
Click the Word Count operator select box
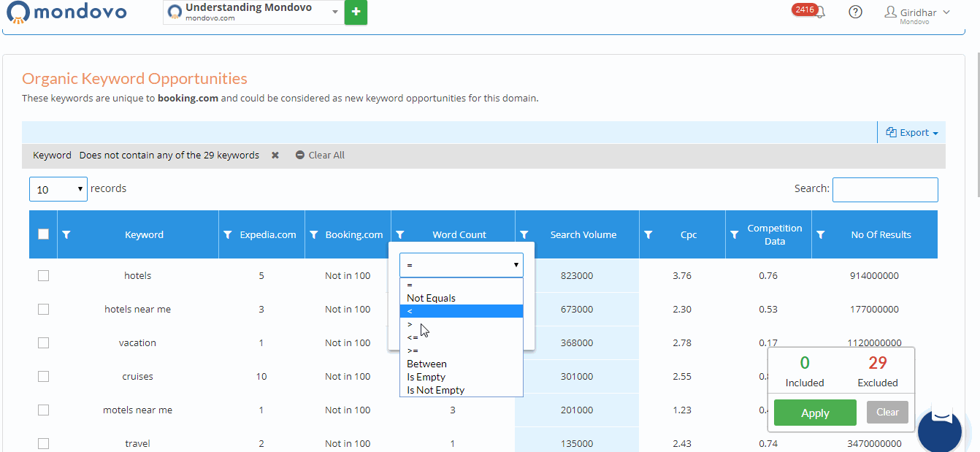click(462, 265)
